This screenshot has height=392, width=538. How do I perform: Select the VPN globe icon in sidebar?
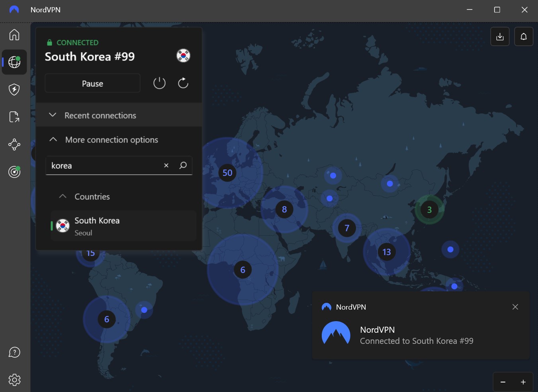click(x=14, y=62)
